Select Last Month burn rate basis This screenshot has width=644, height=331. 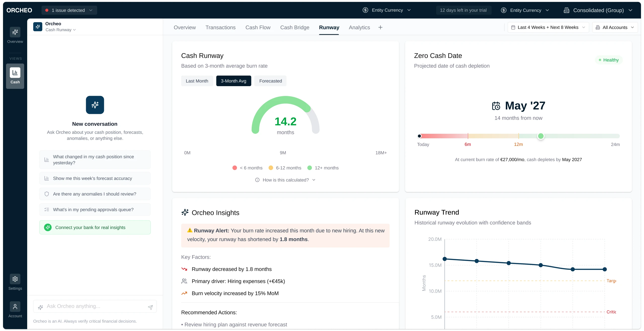(x=197, y=81)
